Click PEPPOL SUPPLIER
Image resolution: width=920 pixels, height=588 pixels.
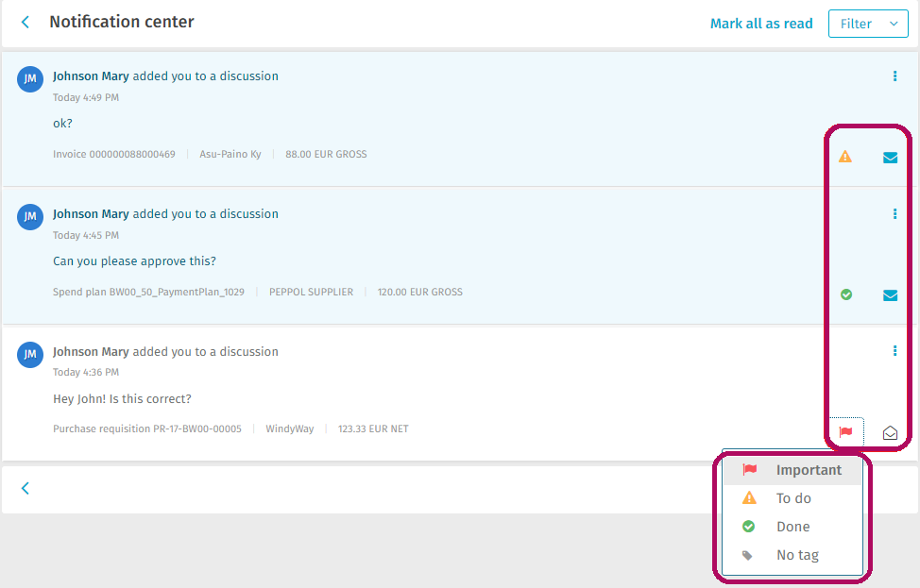click(x=311, y=292)
